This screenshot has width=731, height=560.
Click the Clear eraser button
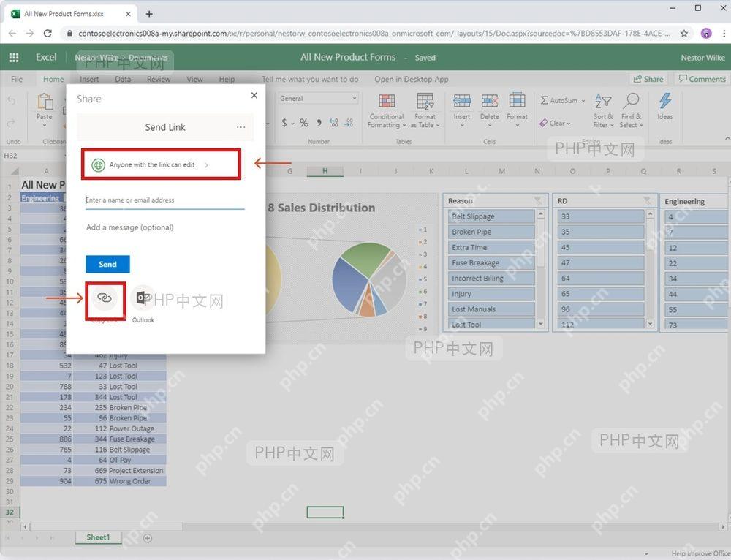pos(555,123)
